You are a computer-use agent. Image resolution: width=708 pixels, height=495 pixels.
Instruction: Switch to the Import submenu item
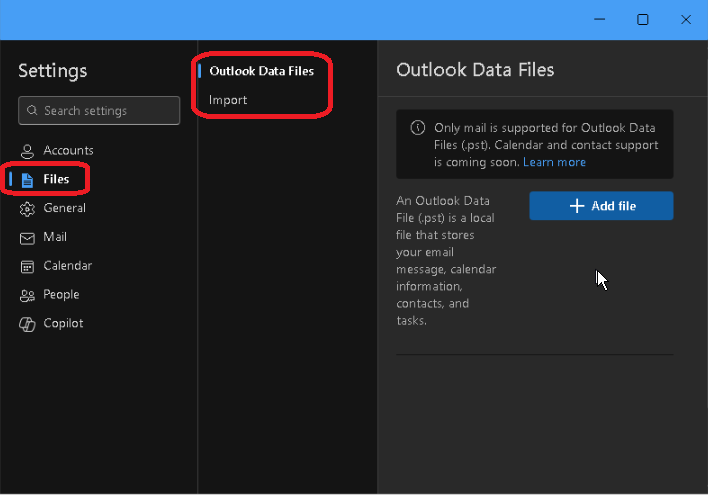coord(228,100)
